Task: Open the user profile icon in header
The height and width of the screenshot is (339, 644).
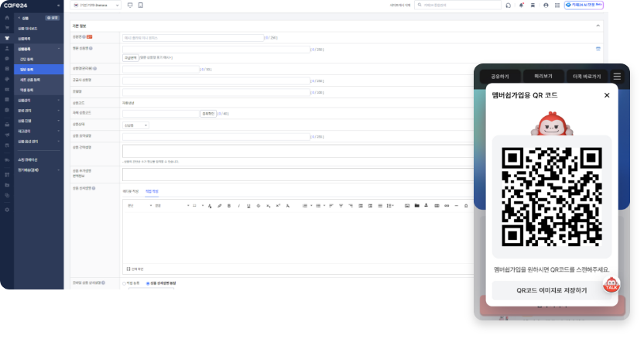Action: [x=546, y=5]
